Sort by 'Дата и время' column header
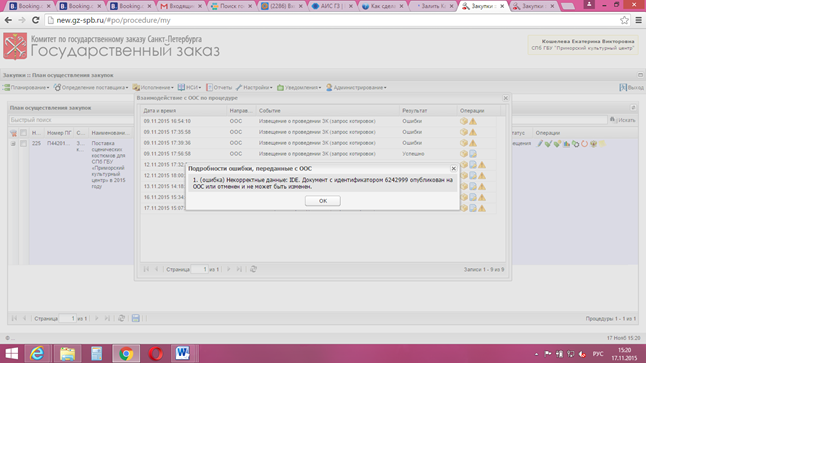The image size is (819, 460). 183,111
